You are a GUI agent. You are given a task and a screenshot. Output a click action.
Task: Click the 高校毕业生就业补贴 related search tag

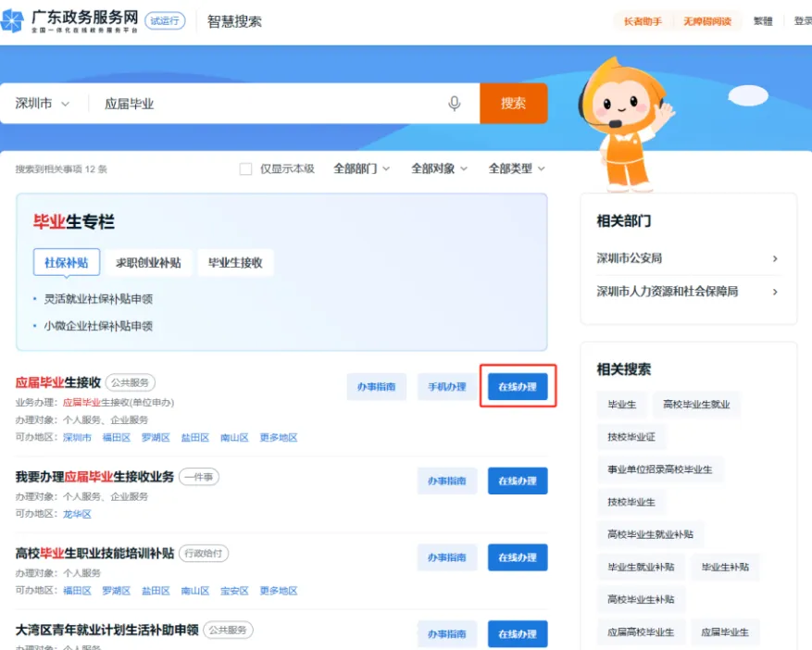pyautogui.click(x=650, y=534)
